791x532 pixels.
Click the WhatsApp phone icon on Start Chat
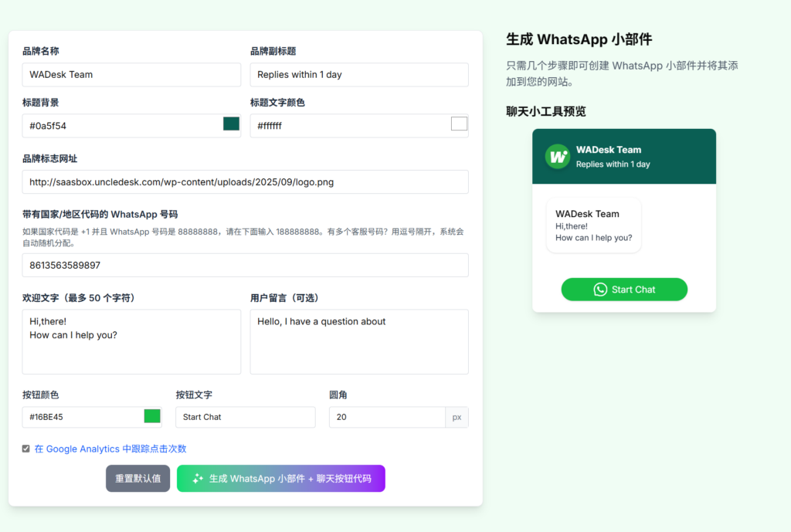[600, 289]
